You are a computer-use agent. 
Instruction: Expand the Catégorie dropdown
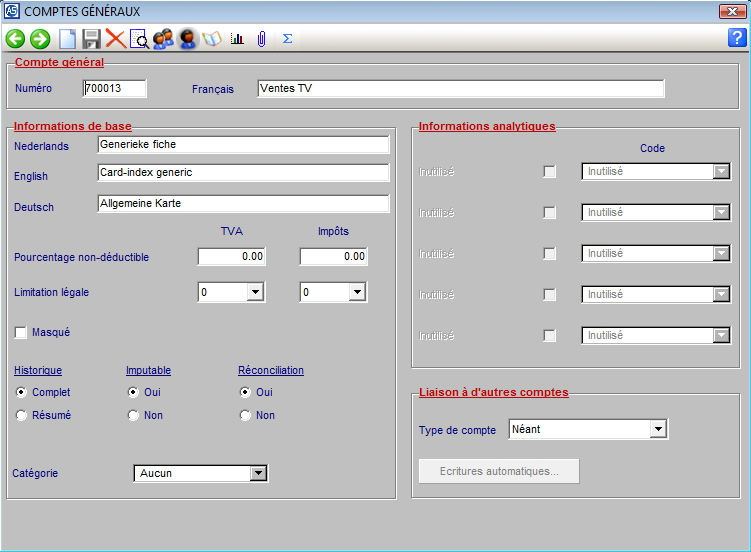pyautogui.click(x=258, y=473)
